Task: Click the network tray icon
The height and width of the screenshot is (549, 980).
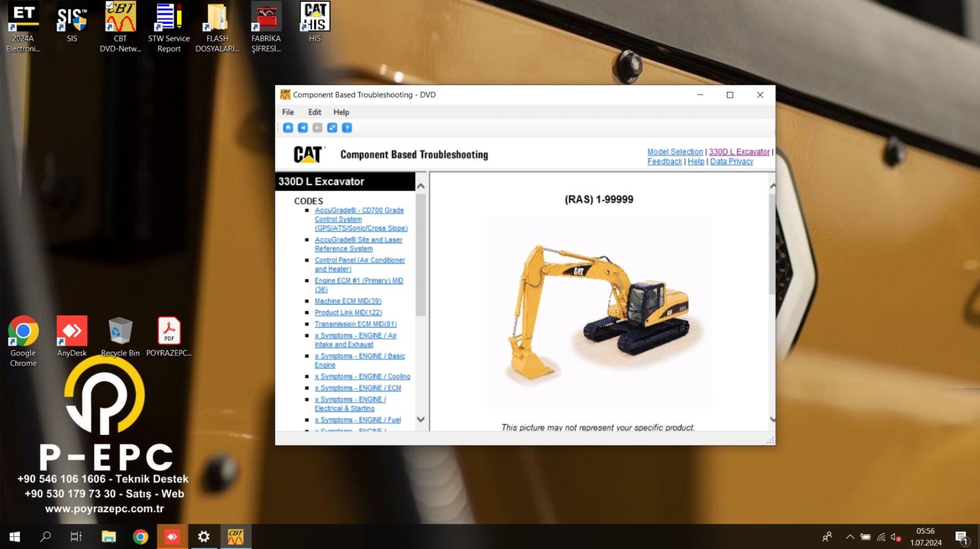Action: tap(881, 537)
